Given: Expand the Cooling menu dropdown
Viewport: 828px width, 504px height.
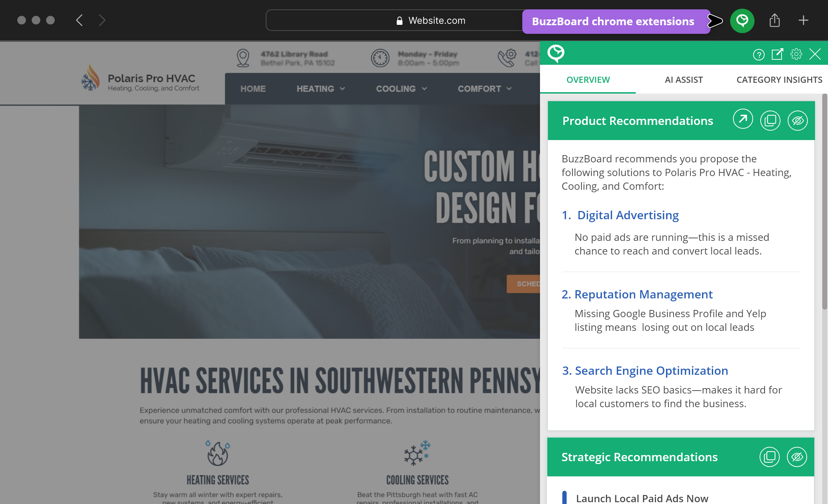Looking at the screenshot, I should point(401,89).
